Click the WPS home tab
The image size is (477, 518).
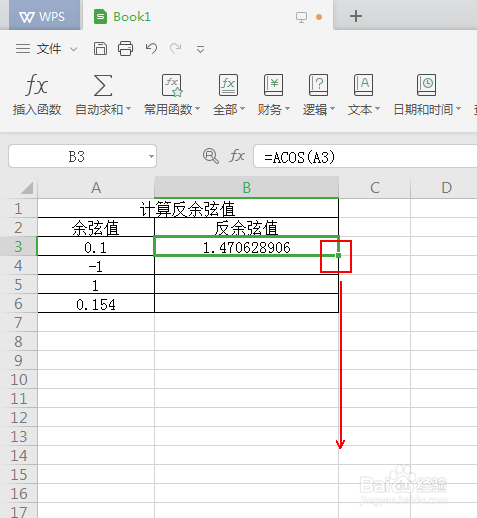coord(44,16)
